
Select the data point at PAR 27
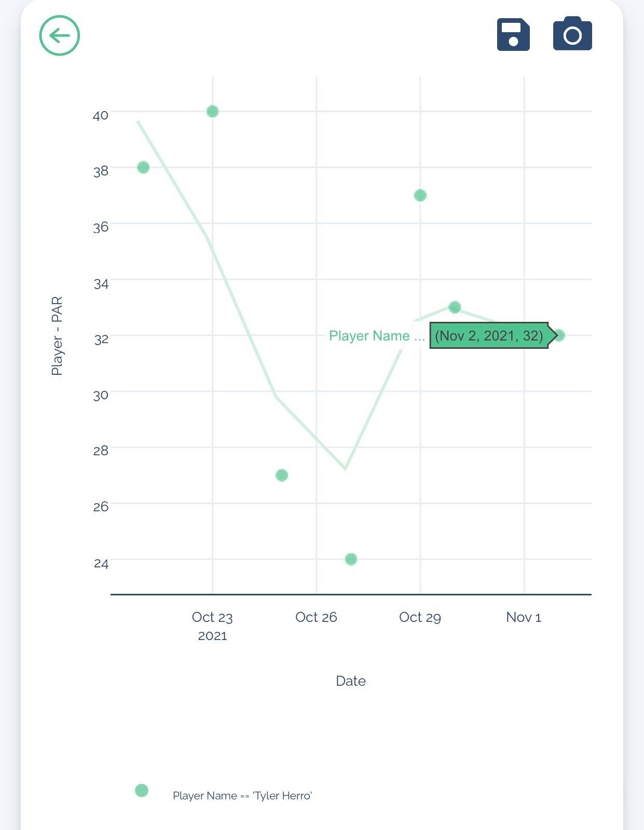click(282, 475)
